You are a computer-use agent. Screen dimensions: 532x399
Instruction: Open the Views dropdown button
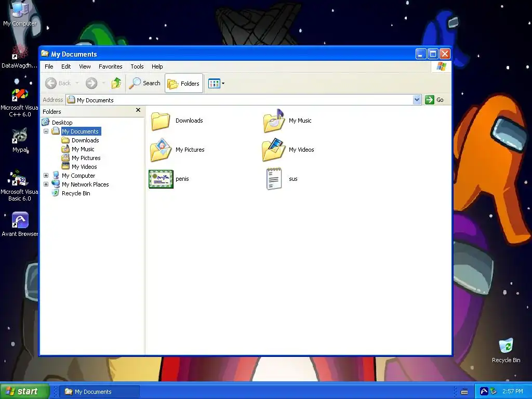tap(216, 83)
